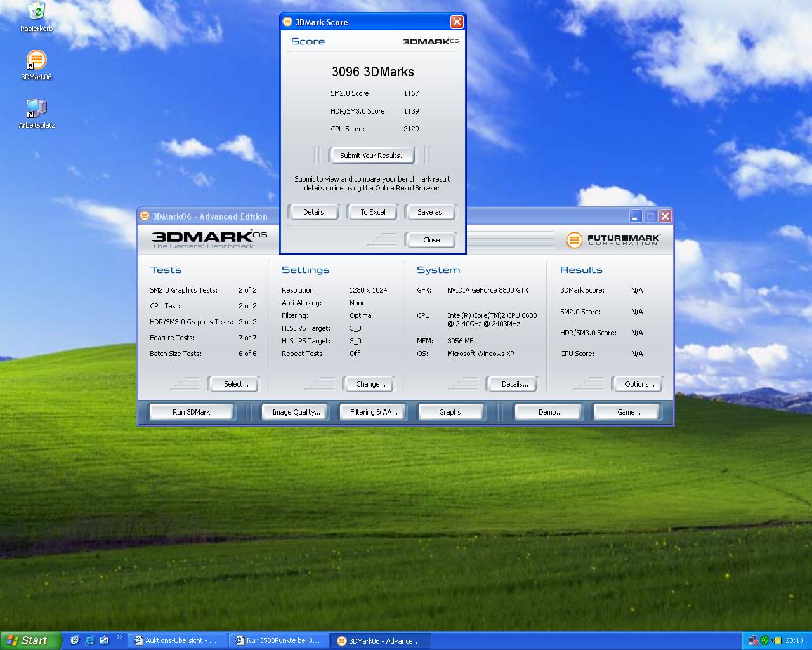Click the yellow tray icon next to clock
812x650 pixels.
click(776, 641)
